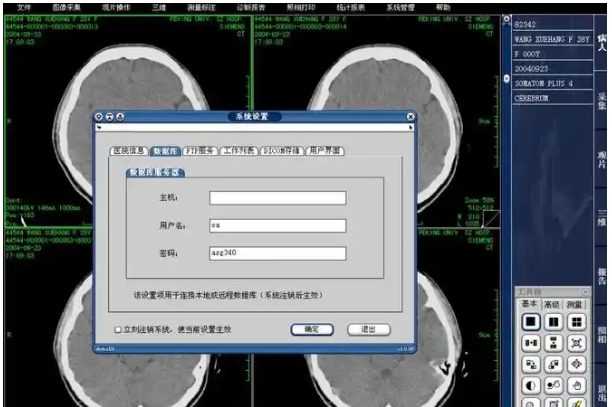Check 立刻注销系统 checkbox
This screenshot has width=612, height=407.
(x=117, y=330)
